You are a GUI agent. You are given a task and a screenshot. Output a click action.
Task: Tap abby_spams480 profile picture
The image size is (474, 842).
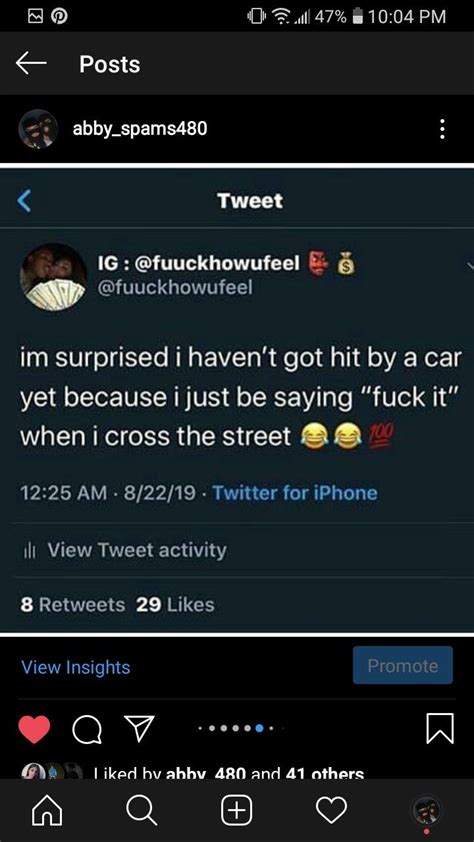(x=38, y=129)
